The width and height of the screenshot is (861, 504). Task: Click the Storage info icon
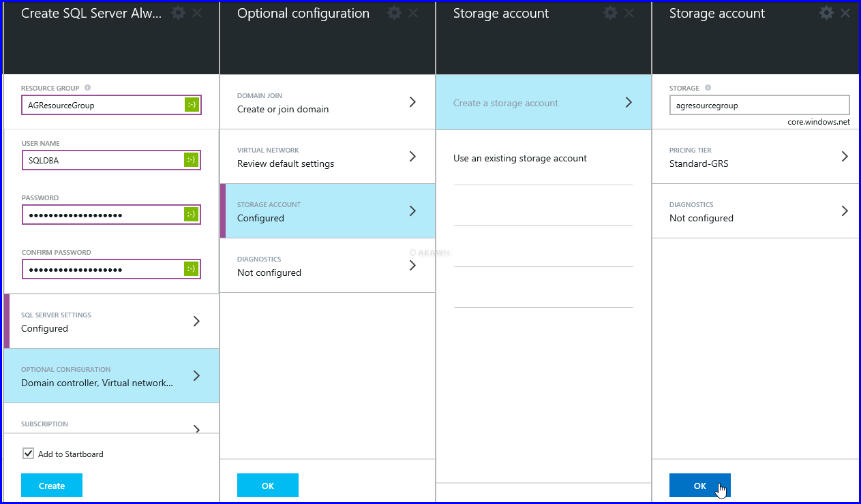point(708,88)
